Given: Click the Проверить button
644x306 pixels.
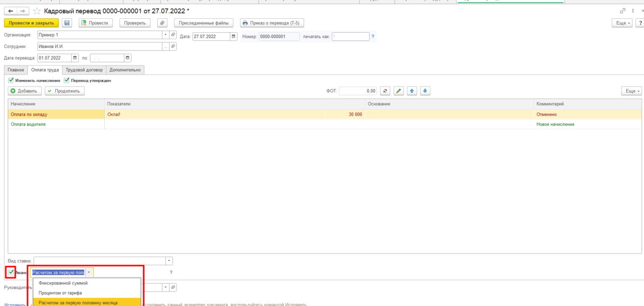Looking at the screenshot, I should (135, 23).
